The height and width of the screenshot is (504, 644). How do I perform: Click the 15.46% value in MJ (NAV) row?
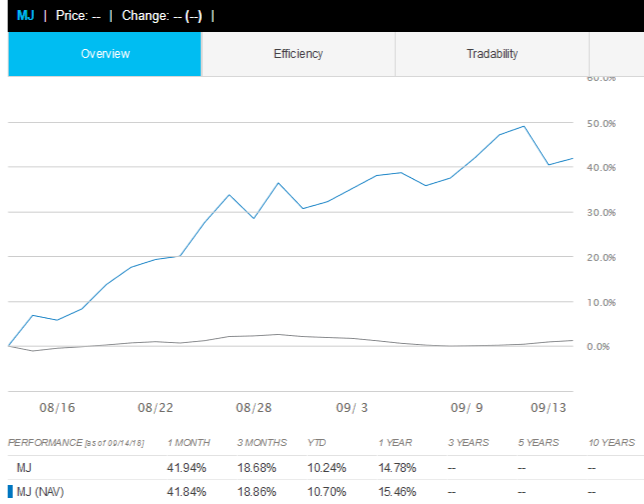[397, 490]
